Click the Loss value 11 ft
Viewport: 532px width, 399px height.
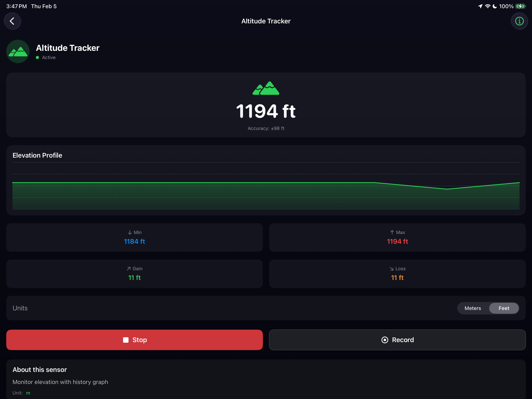pos(397,278)
